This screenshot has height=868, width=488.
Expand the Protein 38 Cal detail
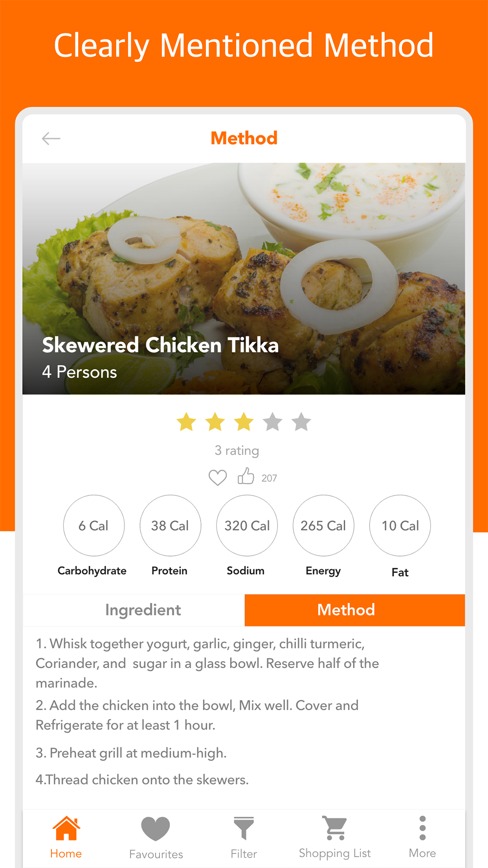point(170,526)
